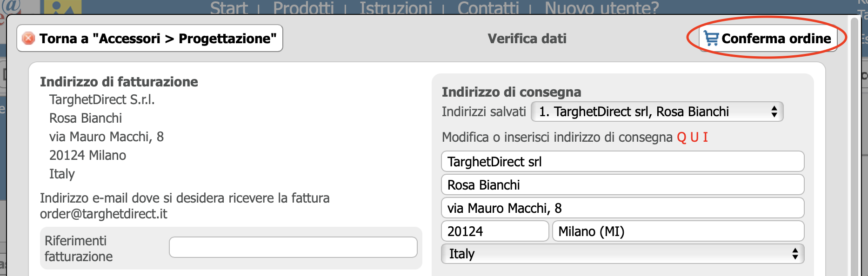Open Istruzioni in the top menu

click(396, 8)
